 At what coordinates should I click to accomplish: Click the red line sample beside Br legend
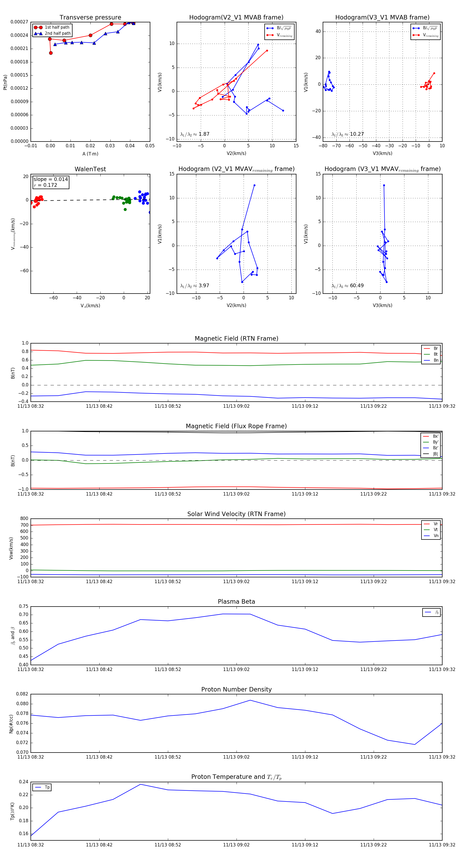pyautogui.click(x=426, y=349)
